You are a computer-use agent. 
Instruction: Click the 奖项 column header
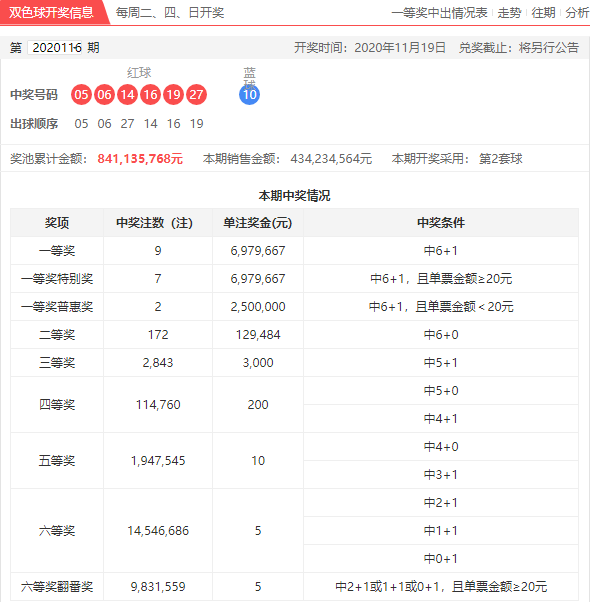pos(57,223)
